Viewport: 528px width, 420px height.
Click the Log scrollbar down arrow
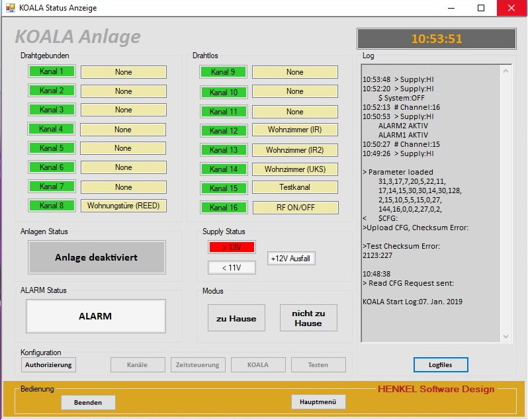click(x=506, y=337)
